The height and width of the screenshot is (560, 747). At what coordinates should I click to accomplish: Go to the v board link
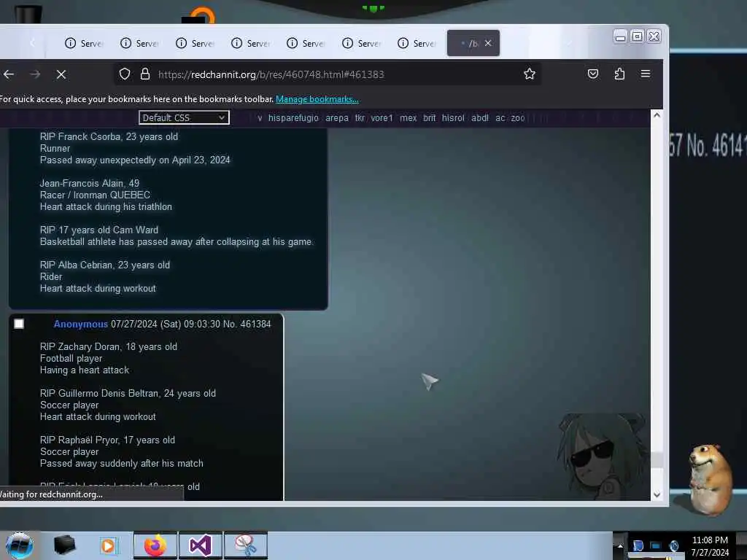point(260,118)
